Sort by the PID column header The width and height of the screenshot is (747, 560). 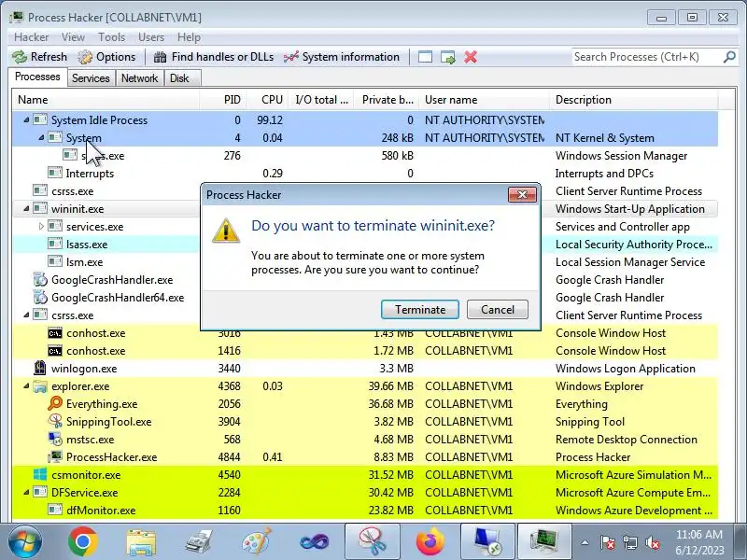coord(222,100)
